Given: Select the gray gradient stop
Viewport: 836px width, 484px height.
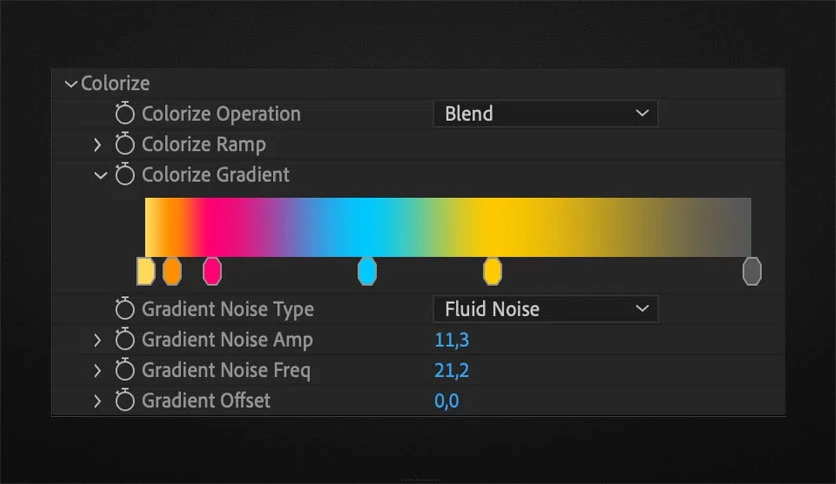Looking at the screenshot, I should coord(752,271).
